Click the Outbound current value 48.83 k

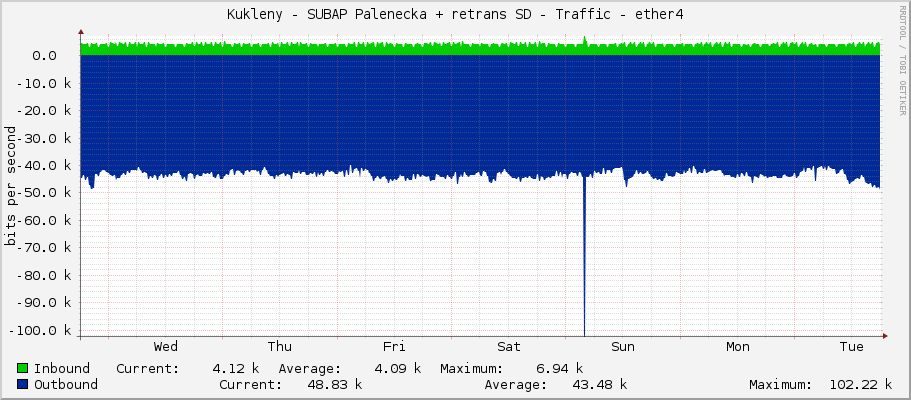pos(334,384)
